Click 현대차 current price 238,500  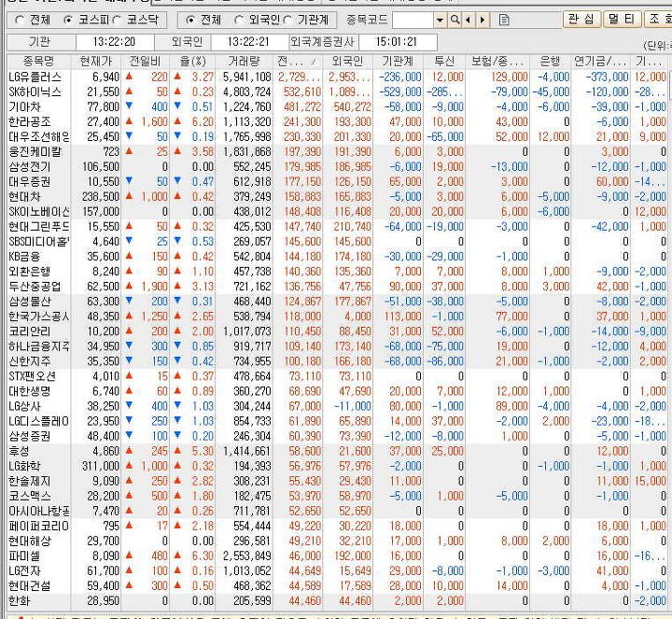[101, 197]
